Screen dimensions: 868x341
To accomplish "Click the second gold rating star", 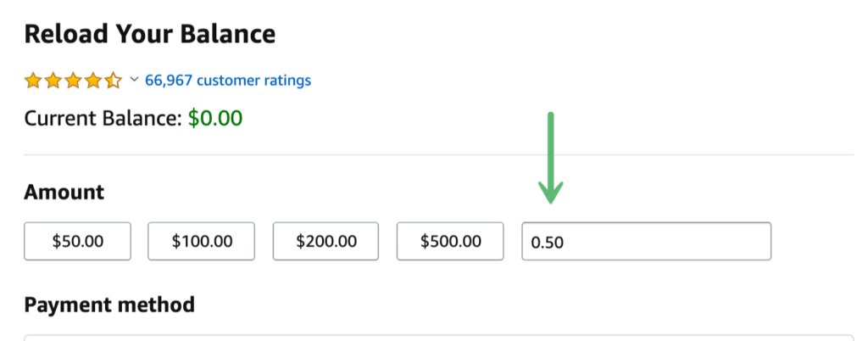I will [x=53, y=81].
